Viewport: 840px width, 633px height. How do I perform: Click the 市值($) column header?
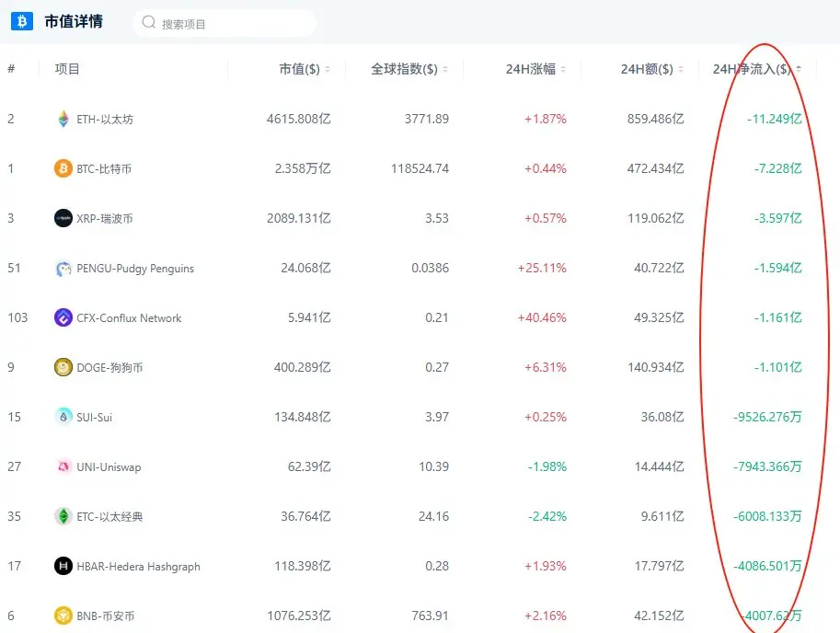coord(299,69)
